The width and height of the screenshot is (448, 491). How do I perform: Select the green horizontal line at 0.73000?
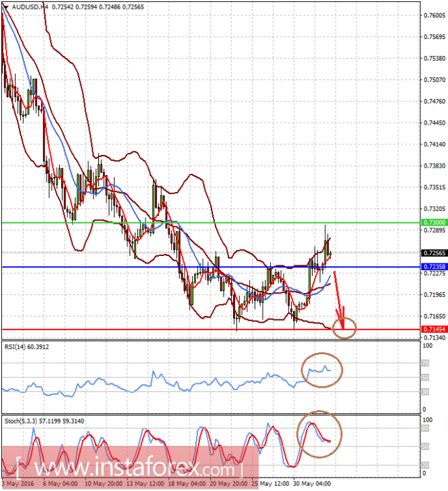(211, 223)
